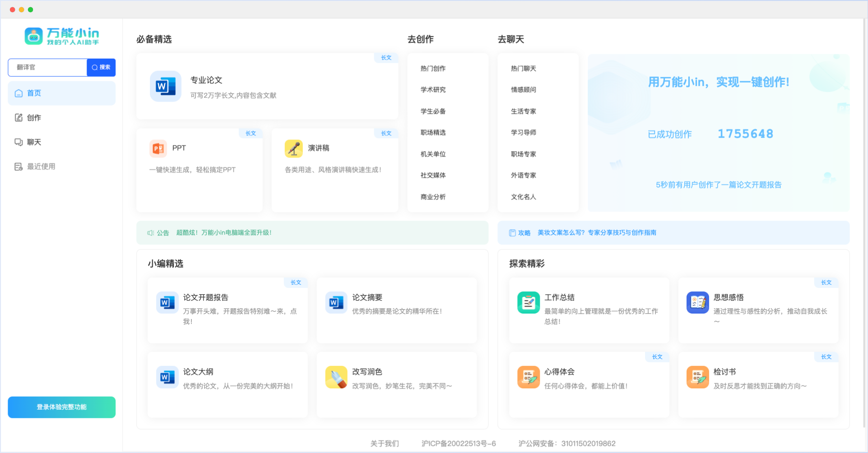
Task: Click the PPT icon on the PPT card
Action: 158,148
